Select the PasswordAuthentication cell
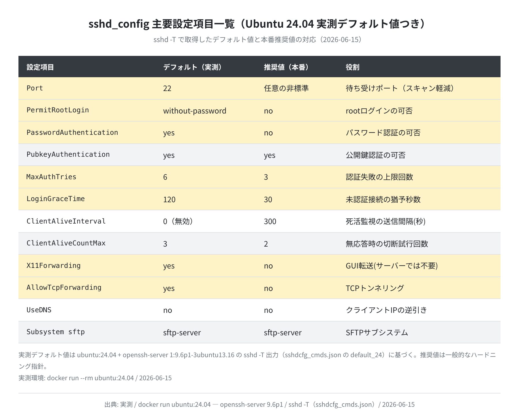 (x=72, y=133)
